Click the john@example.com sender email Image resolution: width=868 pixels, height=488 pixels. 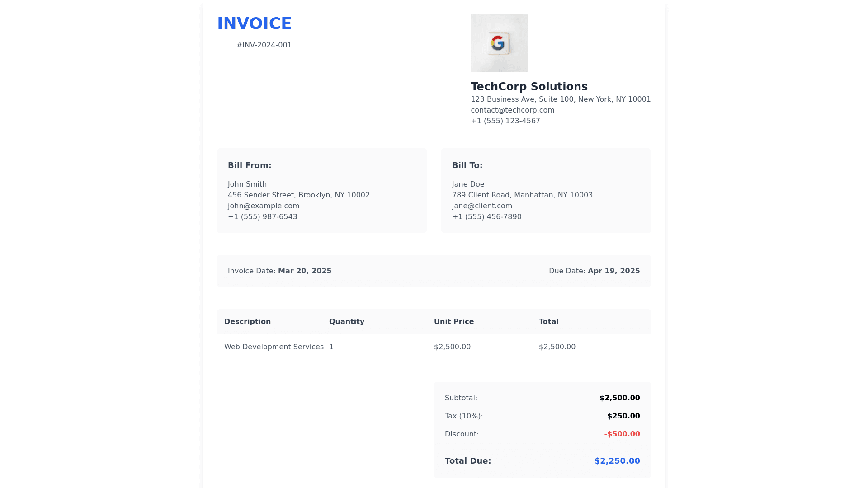tap(263, 206)
